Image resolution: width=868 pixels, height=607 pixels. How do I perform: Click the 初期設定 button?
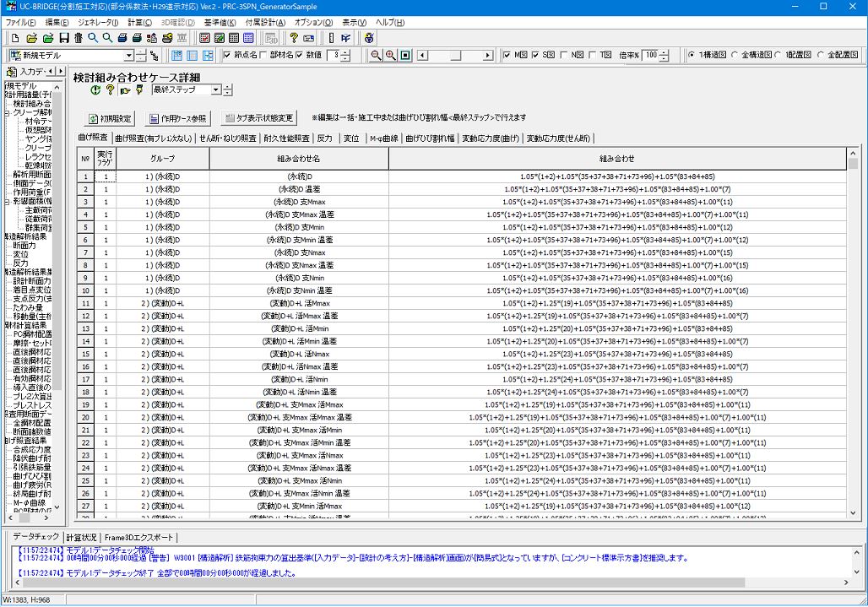[110, 118]
